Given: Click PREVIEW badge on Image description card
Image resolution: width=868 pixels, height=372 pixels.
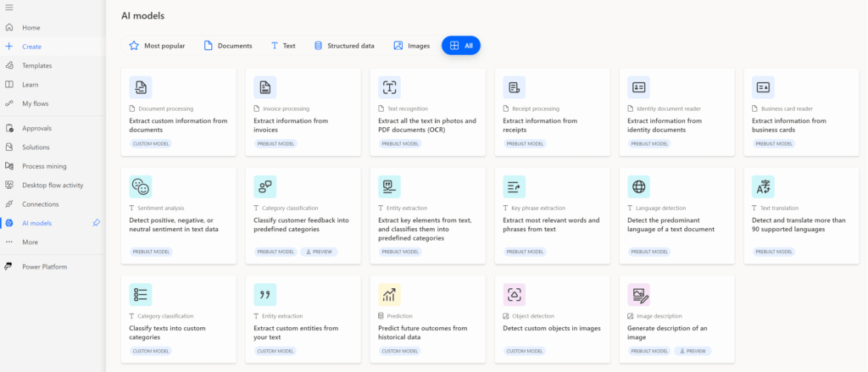Looking at the screenshot, I should click(x=693, y=351).
